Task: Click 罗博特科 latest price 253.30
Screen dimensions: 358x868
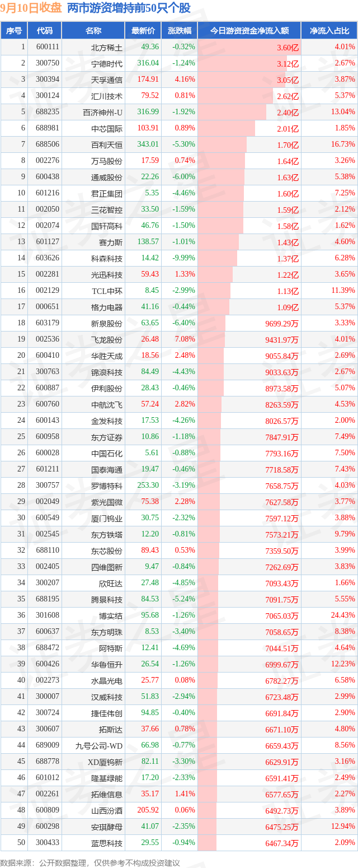Action: click(148, 486)
